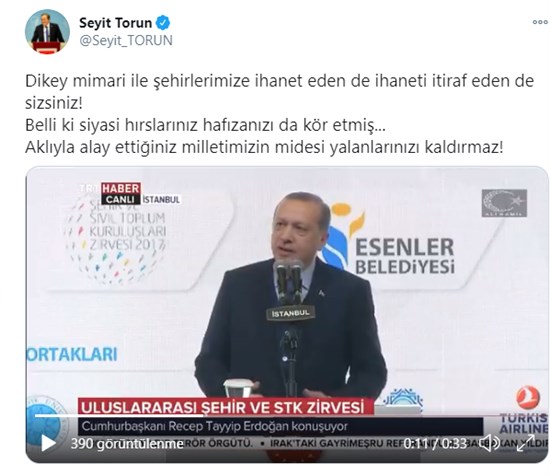Open the @Seyit_TORUN handle link
The height and width of the screenshot is (476, 550).
click(x=126, y=40)
